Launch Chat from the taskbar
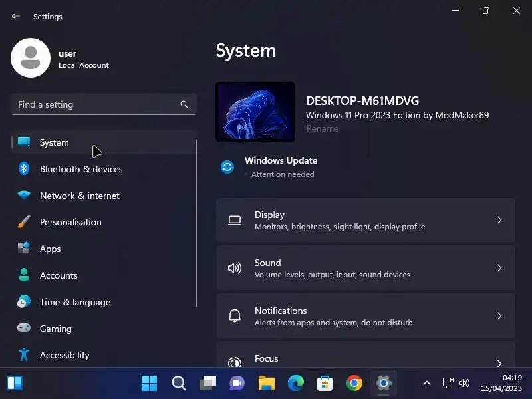This screenshot has height=399, width=532. (x=237, y=384)
